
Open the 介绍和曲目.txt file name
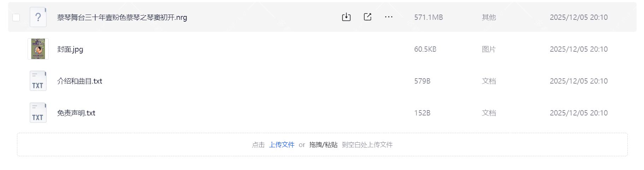pos(79,81)
